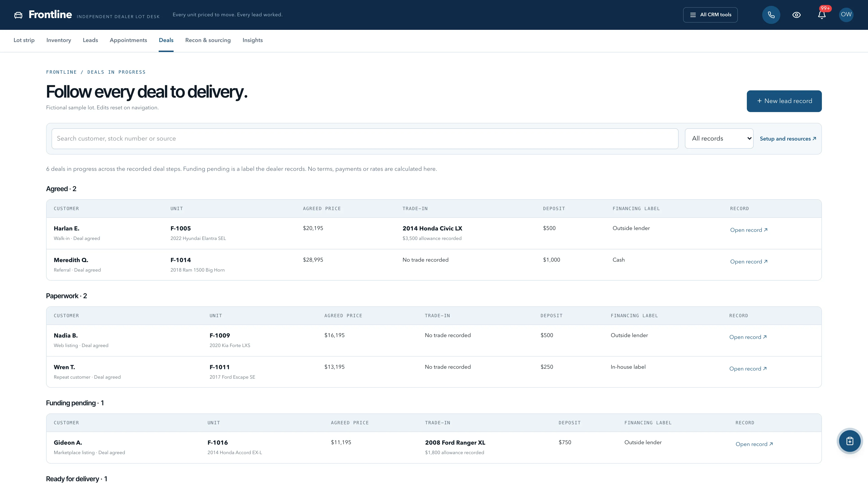Select the 2008 Ford Ranger XL trade-in

coord(455,443)
